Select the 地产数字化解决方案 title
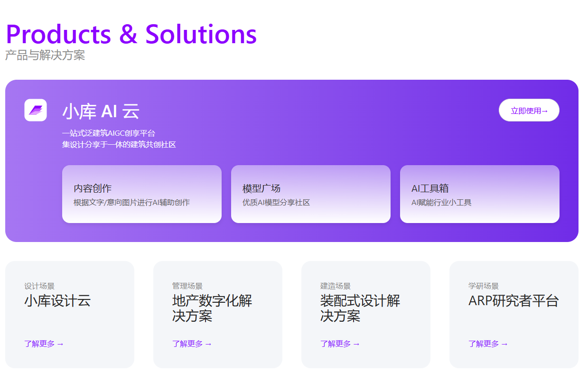 (x=212, y=308)
